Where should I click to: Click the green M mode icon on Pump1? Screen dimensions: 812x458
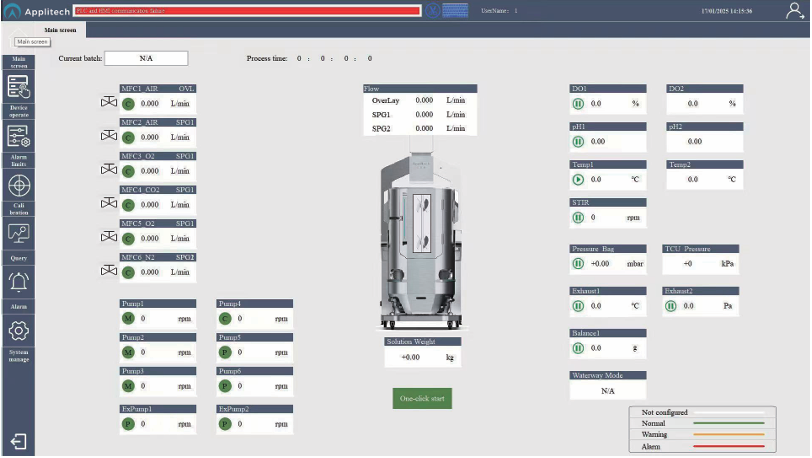coord(128,319)
